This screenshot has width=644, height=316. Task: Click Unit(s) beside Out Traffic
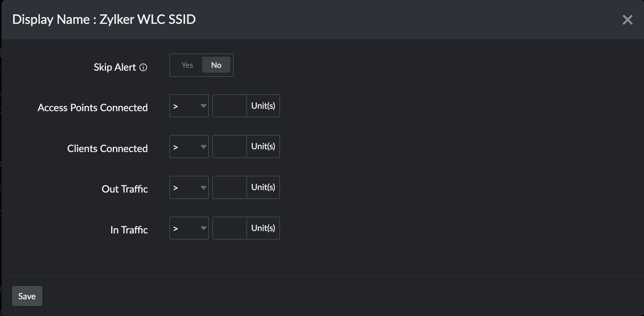point(263,187)
